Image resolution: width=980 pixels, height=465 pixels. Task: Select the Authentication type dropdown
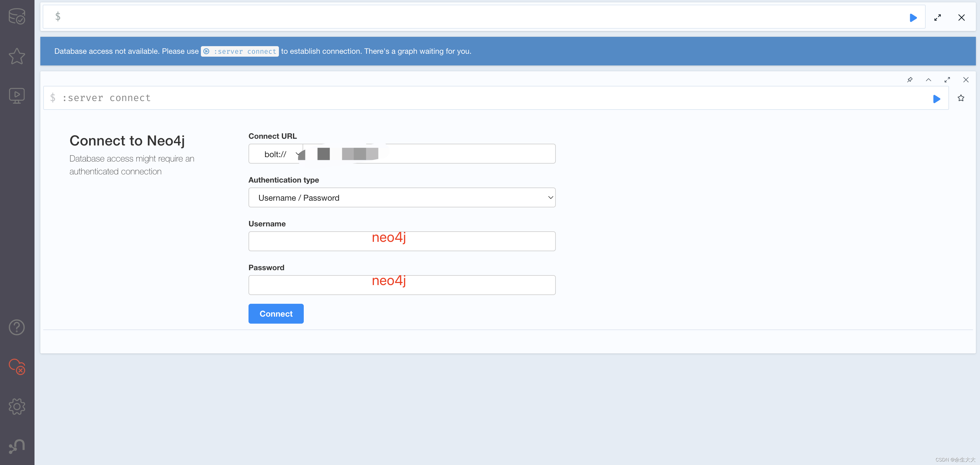(402, 197)
